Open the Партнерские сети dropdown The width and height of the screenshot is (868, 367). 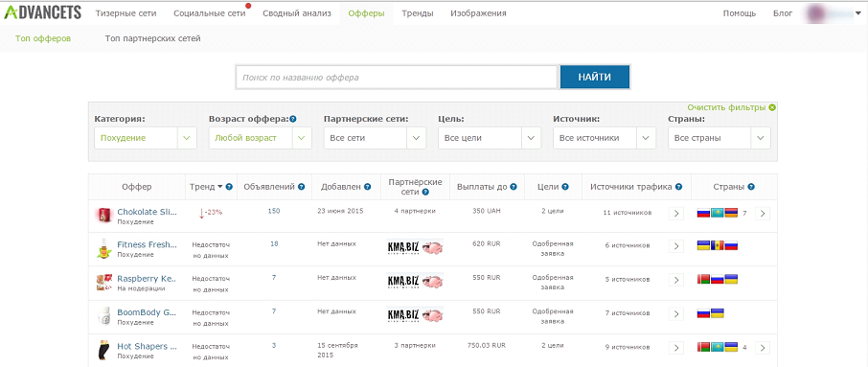(375, 138)
